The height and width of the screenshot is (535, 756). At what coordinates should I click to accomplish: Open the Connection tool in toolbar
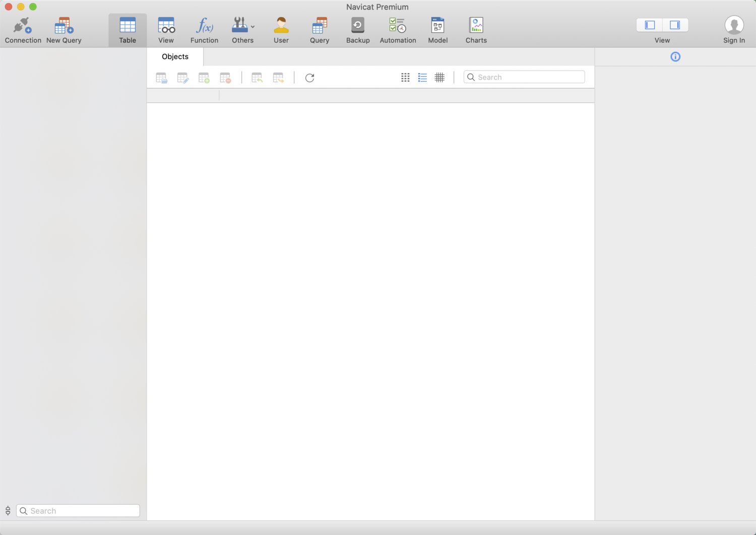click(x=23, y=30)
